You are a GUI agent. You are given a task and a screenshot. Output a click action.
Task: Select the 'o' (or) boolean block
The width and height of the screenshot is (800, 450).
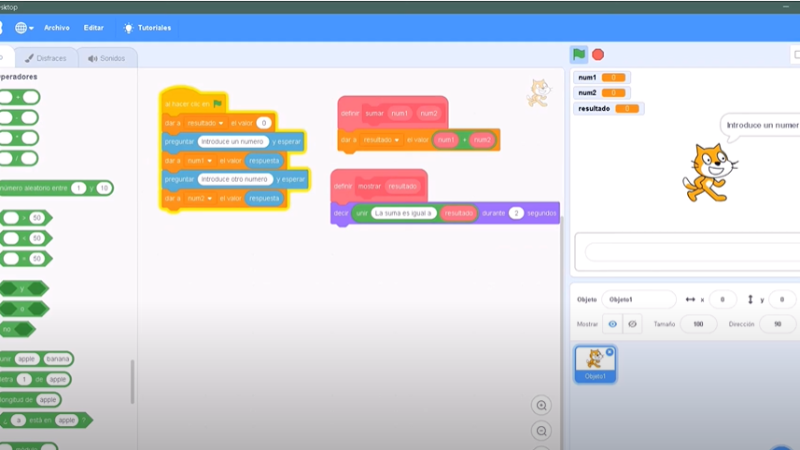(x=23, y=309)
